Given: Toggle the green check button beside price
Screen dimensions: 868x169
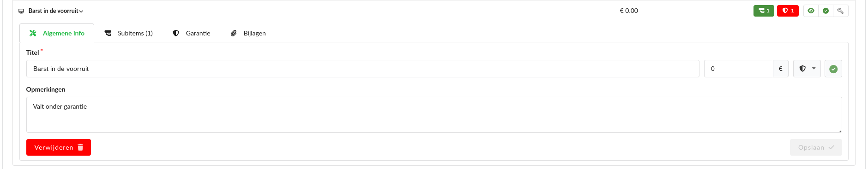Looking at the screenshot, I should [833, 69].
